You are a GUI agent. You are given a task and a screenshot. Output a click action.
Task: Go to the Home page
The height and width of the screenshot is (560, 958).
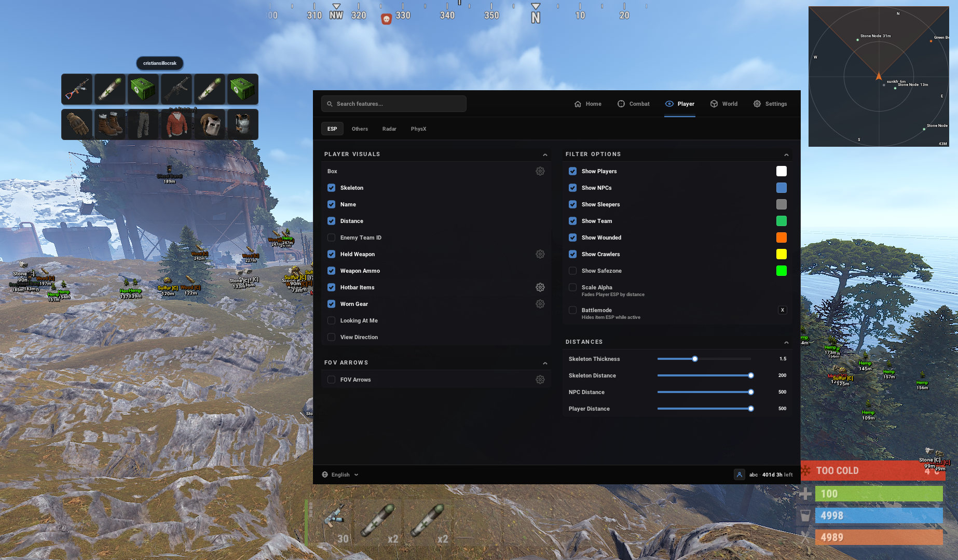tap(588, 104)
